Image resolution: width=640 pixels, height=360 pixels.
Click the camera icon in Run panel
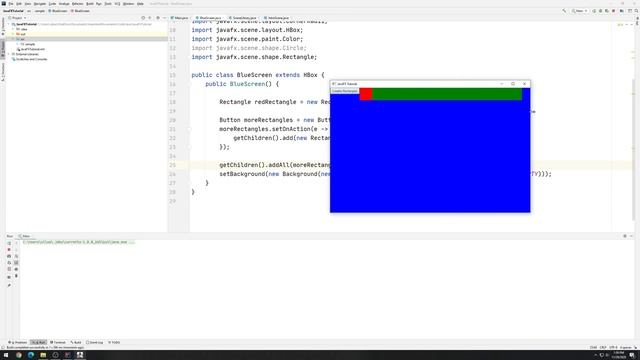[x=9, y=256]
